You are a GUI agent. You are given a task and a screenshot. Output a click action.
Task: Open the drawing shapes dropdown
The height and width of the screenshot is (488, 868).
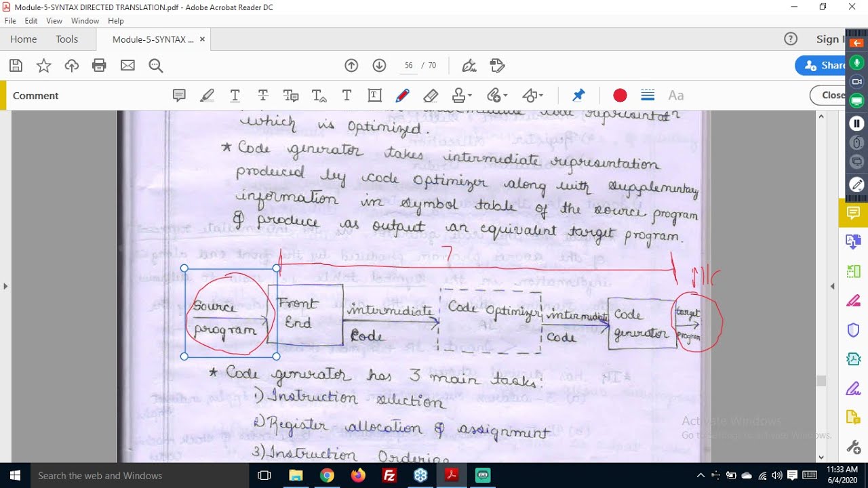click(532, 96)
